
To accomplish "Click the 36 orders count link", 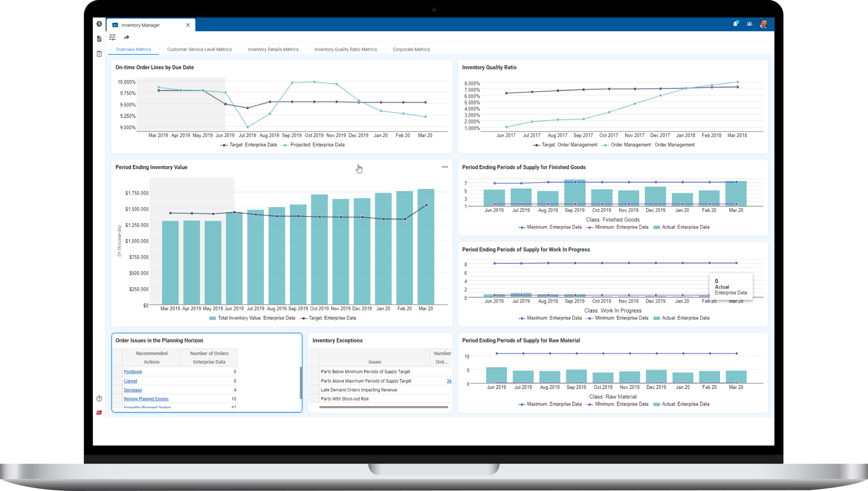I will [x=448, y=381].
